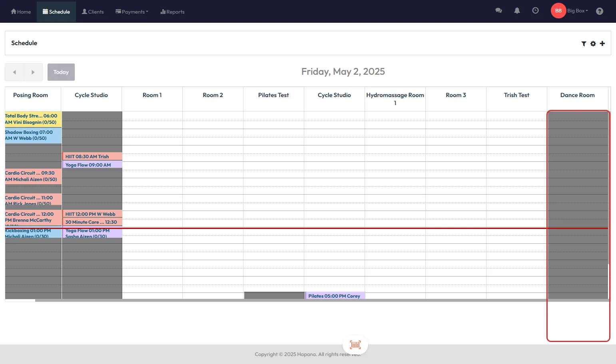Expand the Big Box account dropdown

click(577, 11)
